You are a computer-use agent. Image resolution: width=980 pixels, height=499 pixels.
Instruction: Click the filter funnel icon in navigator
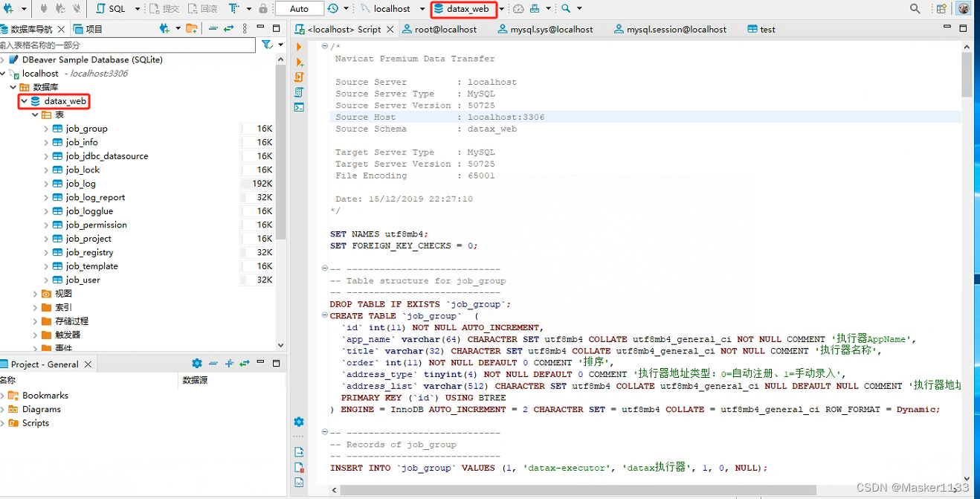coord(267,45)
